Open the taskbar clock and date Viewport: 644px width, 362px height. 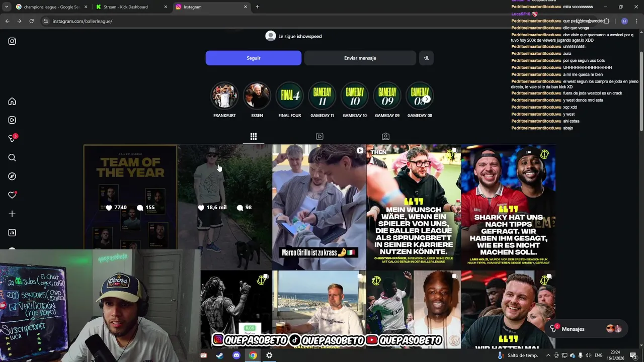click(x=615, y=355)
